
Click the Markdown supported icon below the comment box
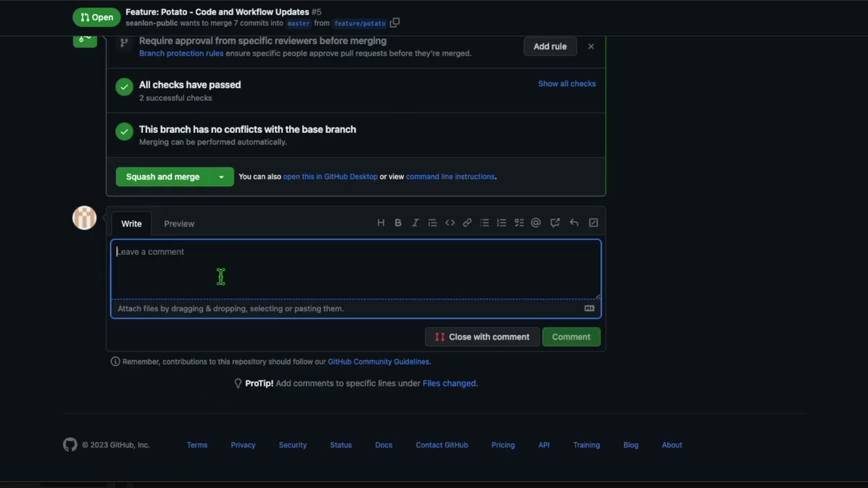coord(589,308)
